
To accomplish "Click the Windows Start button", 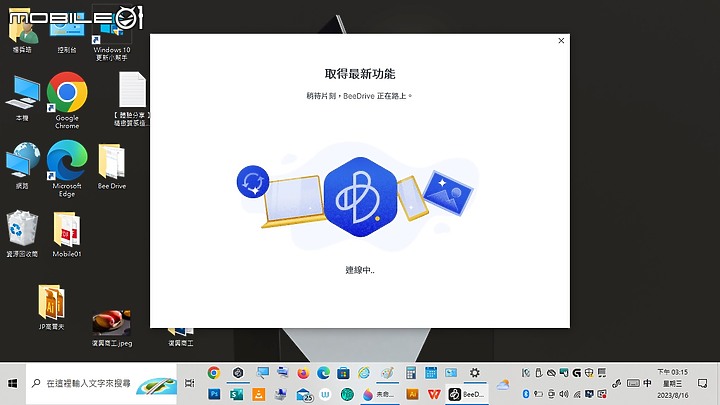I will (x=12, y=383).
